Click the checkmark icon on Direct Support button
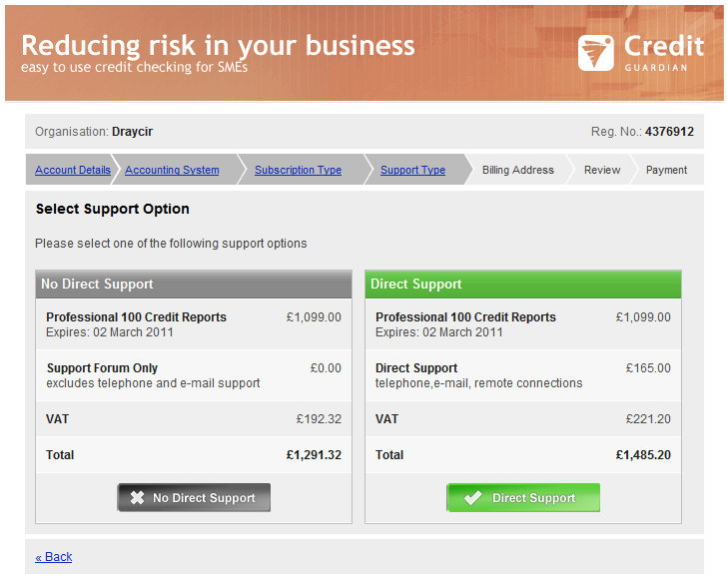Viewport: 728px width, 584px height. (473, 498)
